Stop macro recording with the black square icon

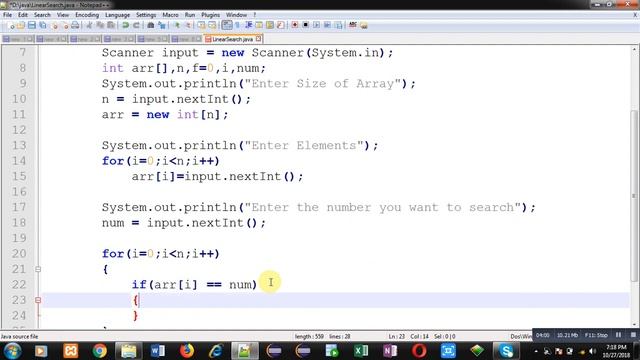[305, 25]
